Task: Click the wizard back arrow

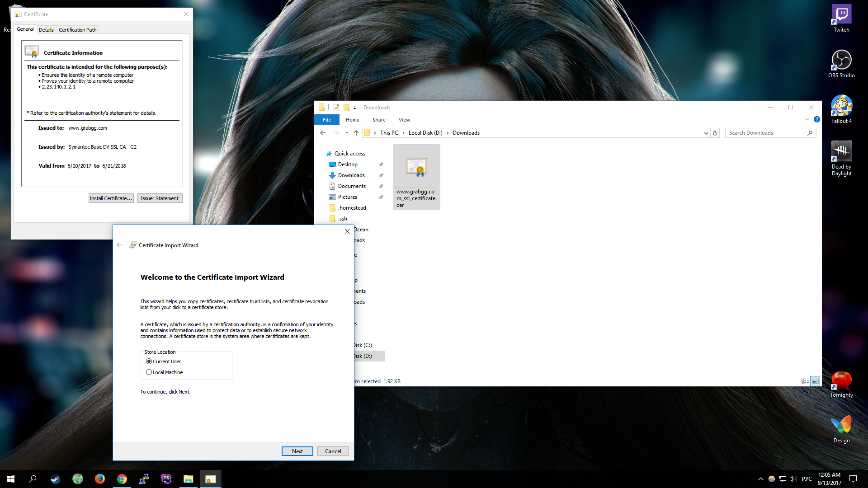Action: 119,245
